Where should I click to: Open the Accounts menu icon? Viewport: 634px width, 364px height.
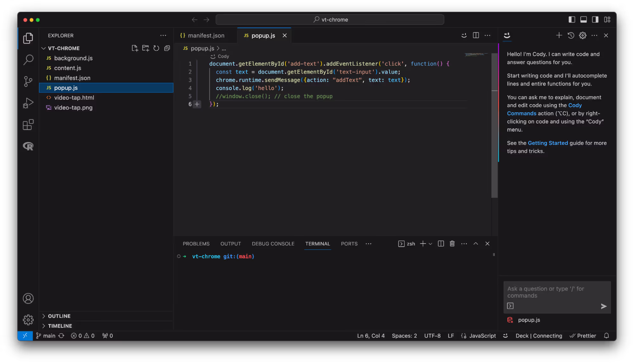pyautogui.click(x=28, y=298)
